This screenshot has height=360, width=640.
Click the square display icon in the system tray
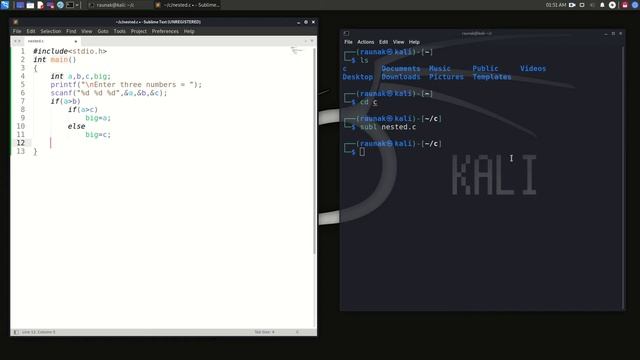point(582,5)
